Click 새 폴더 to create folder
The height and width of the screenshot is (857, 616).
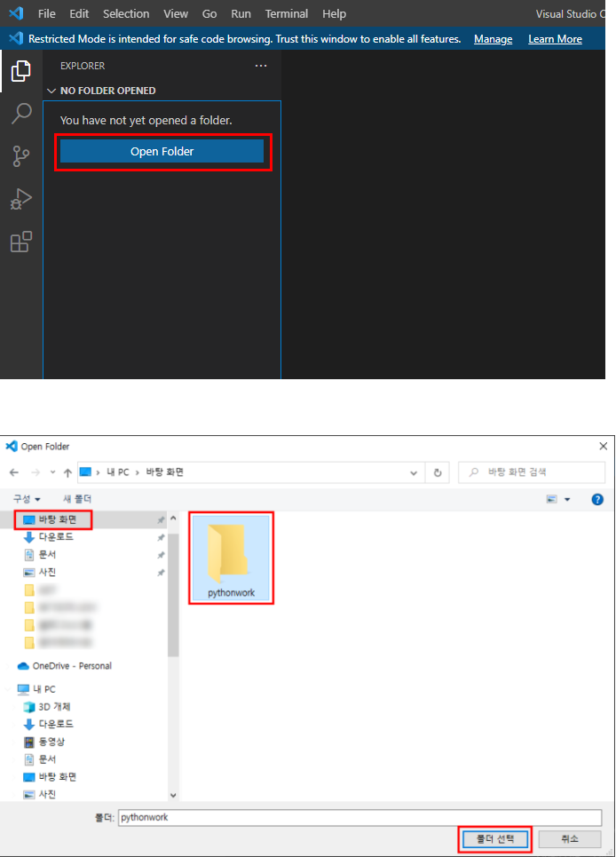coord(77,498)
